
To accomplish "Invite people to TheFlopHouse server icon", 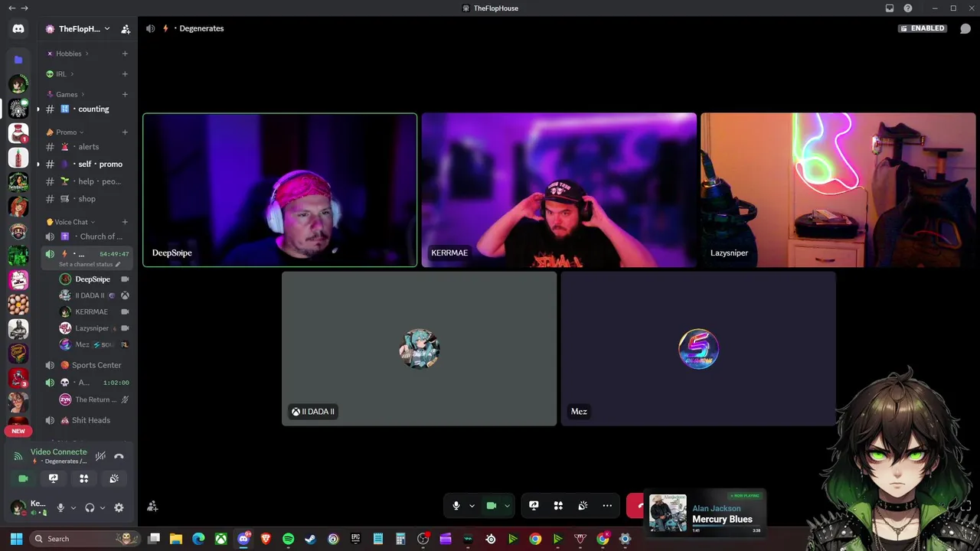I will (x=126, y=29).
